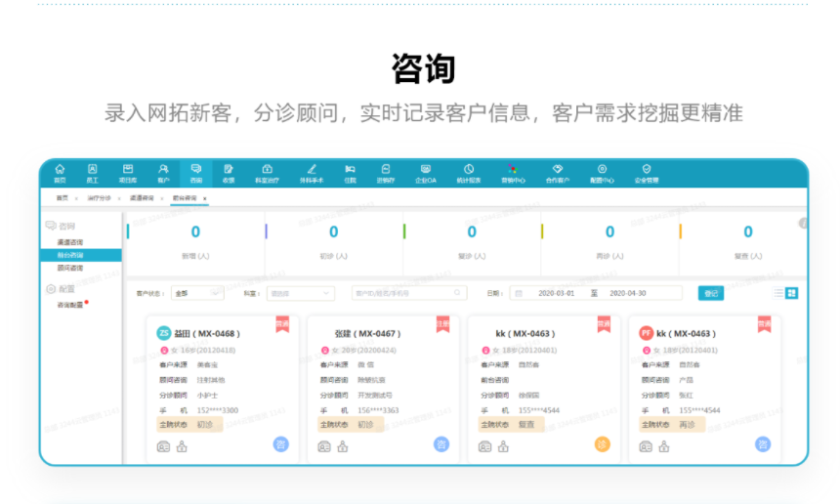Click the blue 登记 register button

711,293
